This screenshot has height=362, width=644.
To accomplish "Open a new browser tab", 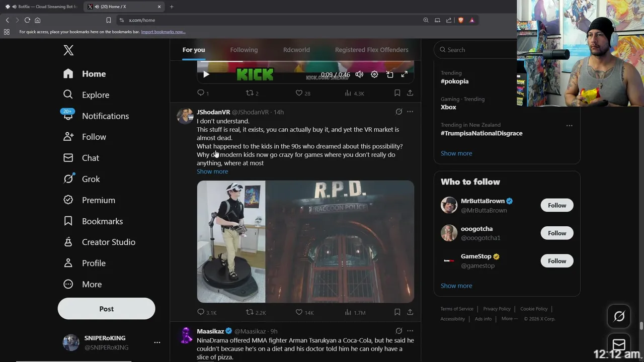I will (172, 7).
